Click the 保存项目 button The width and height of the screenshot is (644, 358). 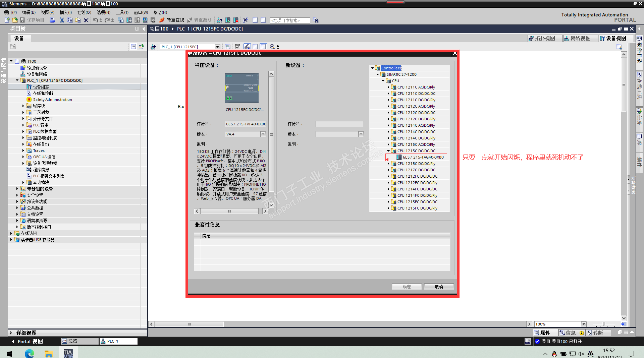32,20
